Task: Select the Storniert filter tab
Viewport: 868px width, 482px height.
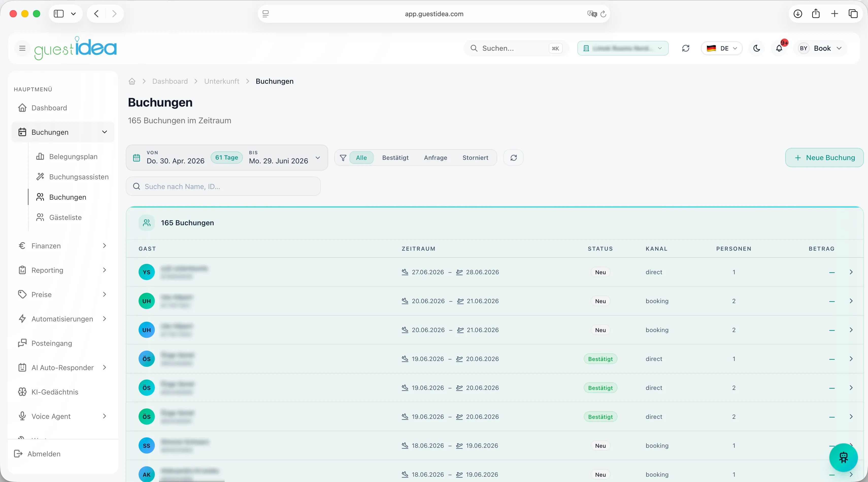Action: coord(475,158)
